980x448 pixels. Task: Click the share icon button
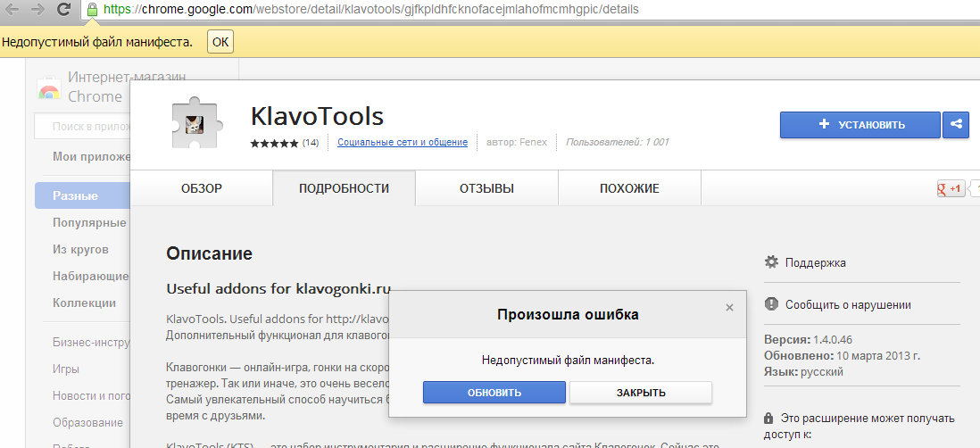(955, 125)
